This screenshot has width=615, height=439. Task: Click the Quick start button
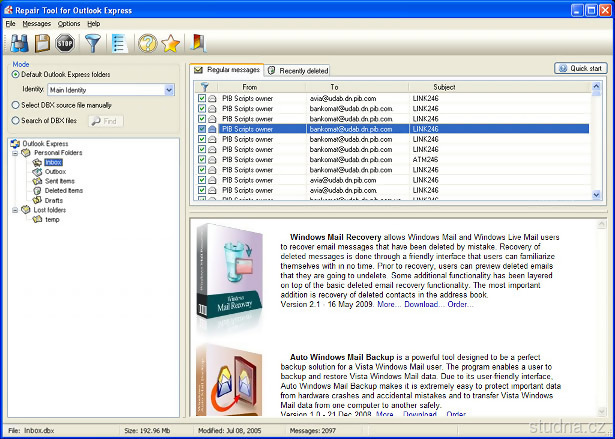pyautogui.click(x=580, y=69)
